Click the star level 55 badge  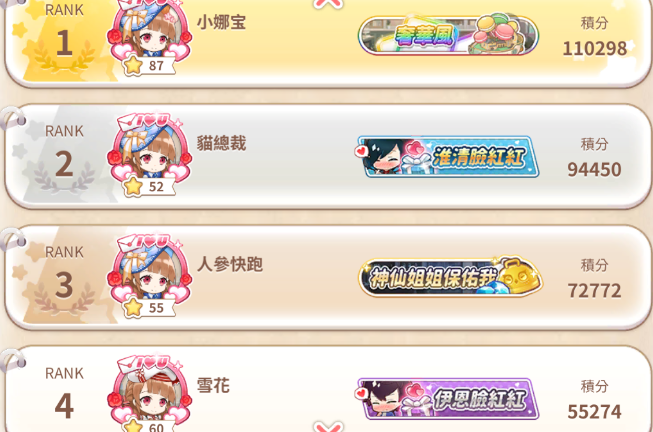pyautogui.click(x=149, y=308)
